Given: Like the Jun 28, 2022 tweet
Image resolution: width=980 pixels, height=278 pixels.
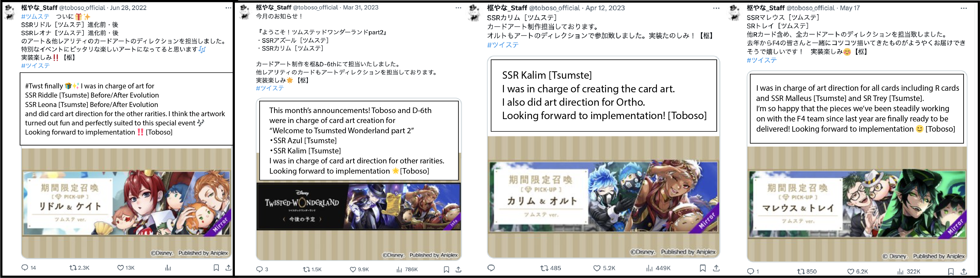Looking at the screenshot, I should (x=125, y=268).
